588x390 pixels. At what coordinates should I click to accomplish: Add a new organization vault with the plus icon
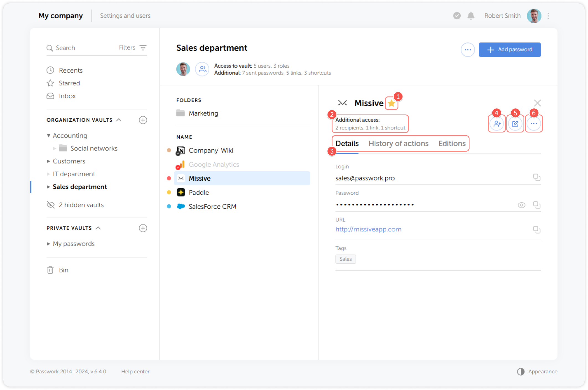coord(143,120)
